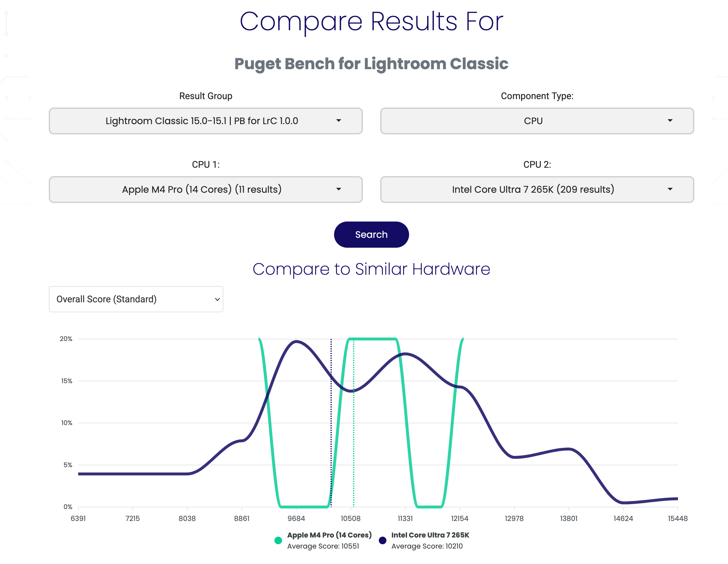This screenshot has width=728, height=564.
Task: Click the Result Group dropdown arrow
Action: click(x=338, y=121)
